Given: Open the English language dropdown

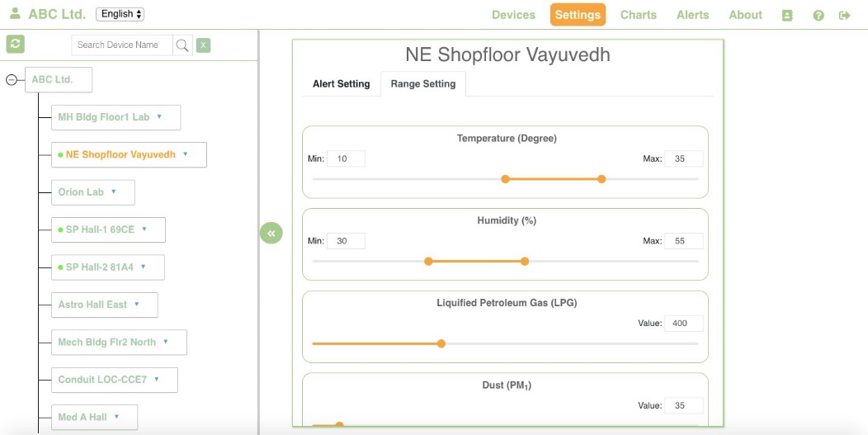Looking at the screenshot, I should click(120, 14).
